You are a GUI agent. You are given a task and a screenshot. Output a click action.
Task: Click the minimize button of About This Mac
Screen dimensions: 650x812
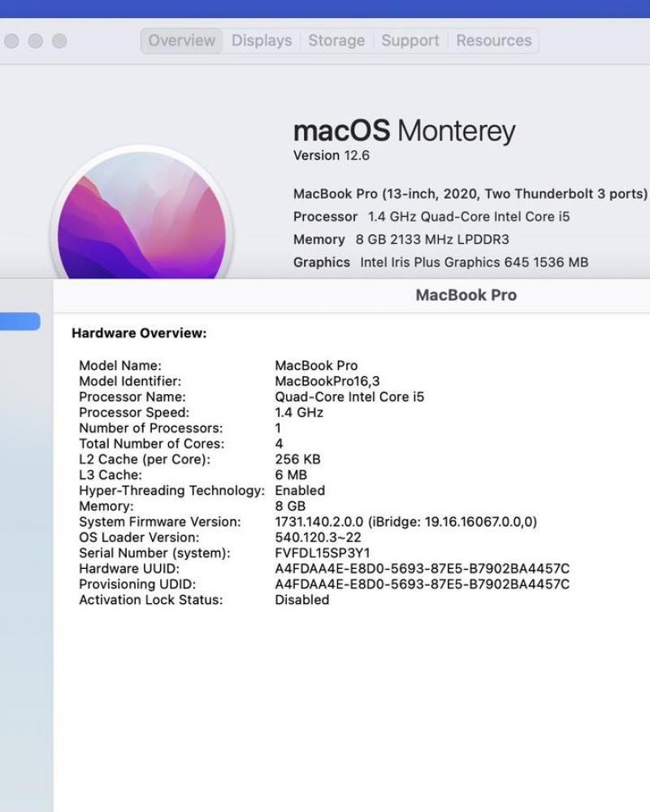35,41
